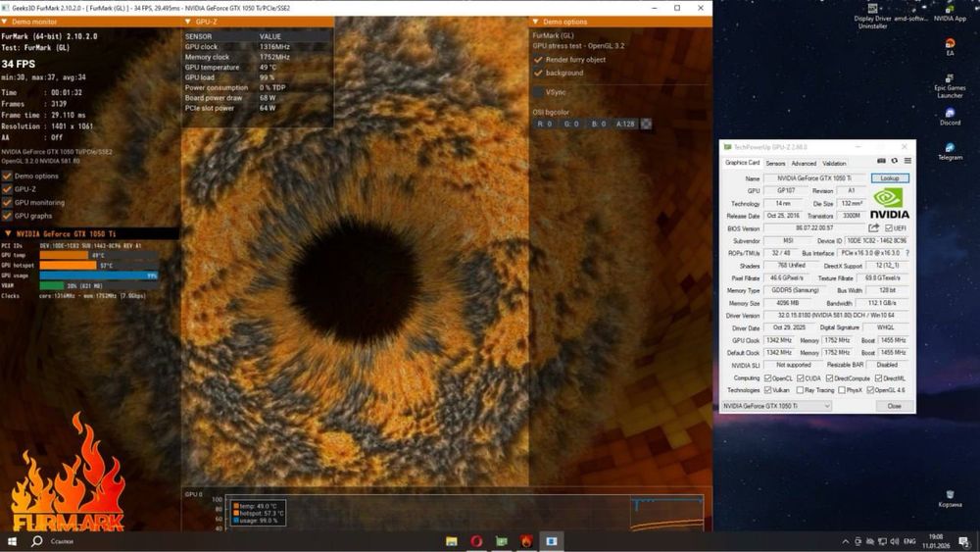Enable the VSync checkbox
This screenshot has width=980, height=552.
[x=538, y=92]
